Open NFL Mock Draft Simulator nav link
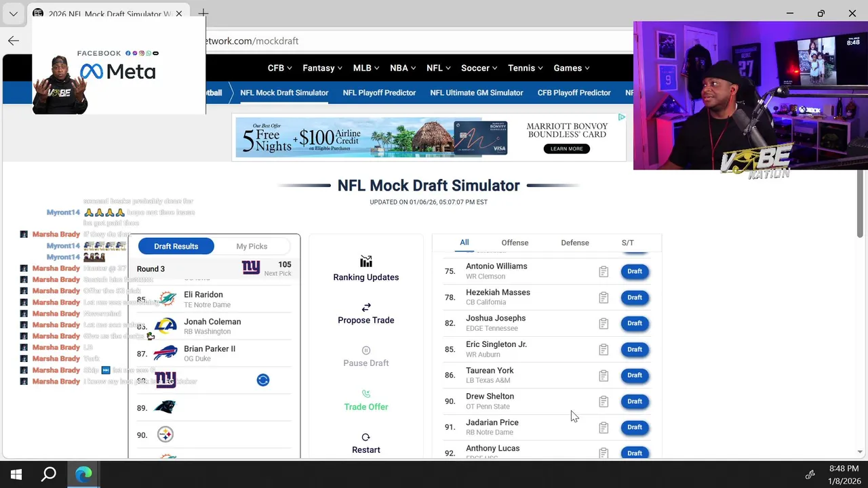 [x=284, y=93]
